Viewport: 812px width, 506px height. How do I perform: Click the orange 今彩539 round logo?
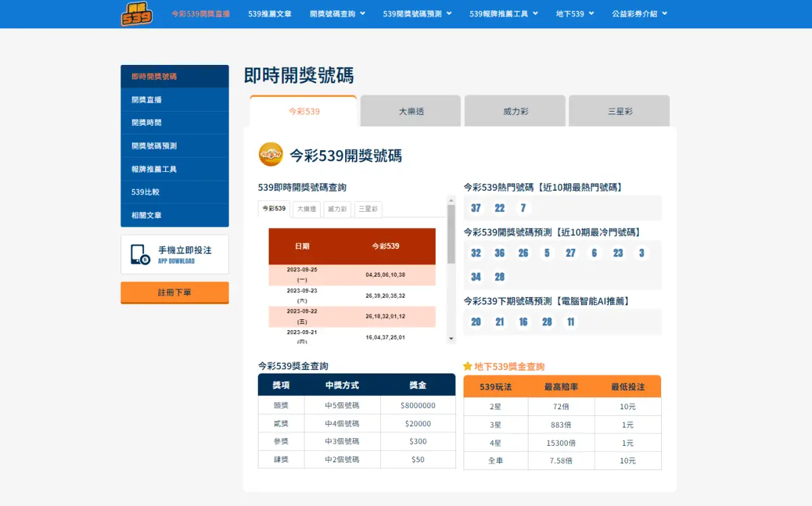click(x=271, y=155)
